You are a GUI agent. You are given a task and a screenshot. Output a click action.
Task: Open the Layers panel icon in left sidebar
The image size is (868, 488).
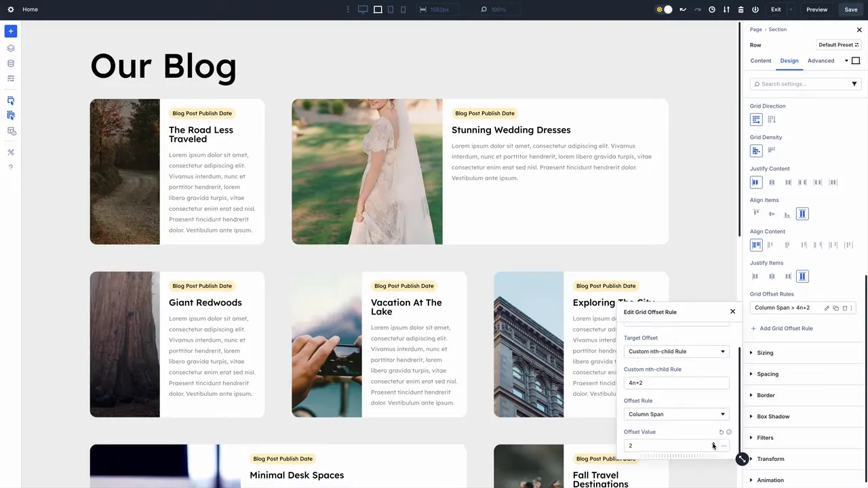11,48
